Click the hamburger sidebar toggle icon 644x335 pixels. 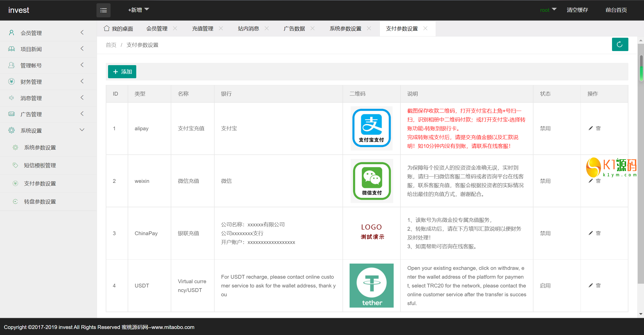pyautogui.click(x=103, y=10)
